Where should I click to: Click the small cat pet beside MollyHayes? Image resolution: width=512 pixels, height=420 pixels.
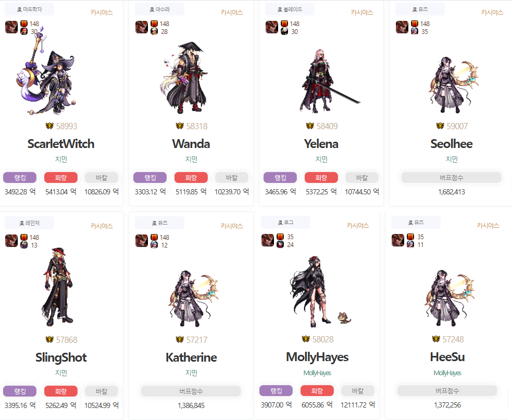344,317
